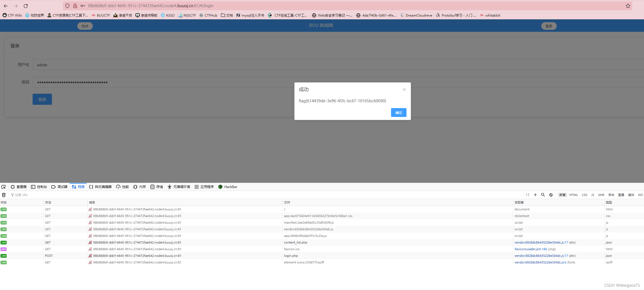Switch to the 查看器 inspector tab

[19, 187]
